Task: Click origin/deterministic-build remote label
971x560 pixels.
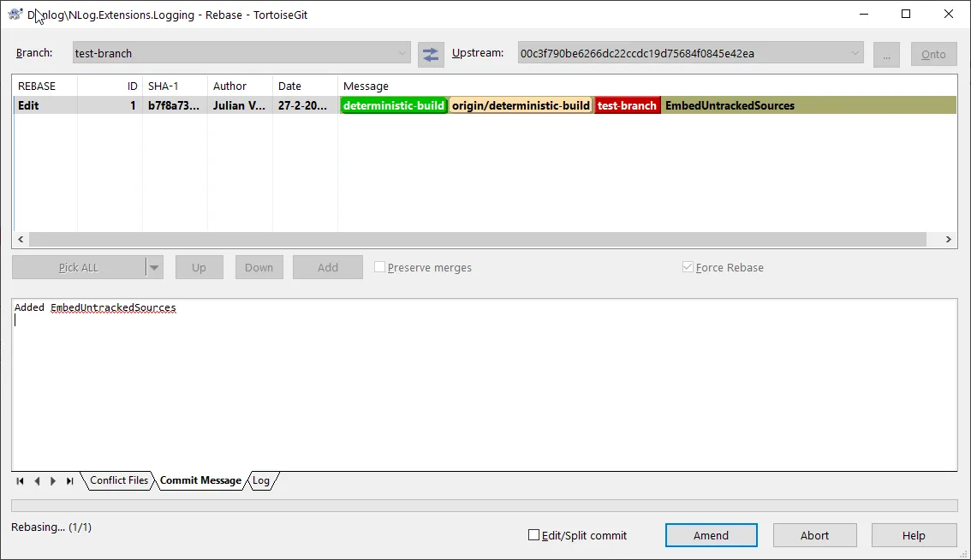Action: click(521, 105)
